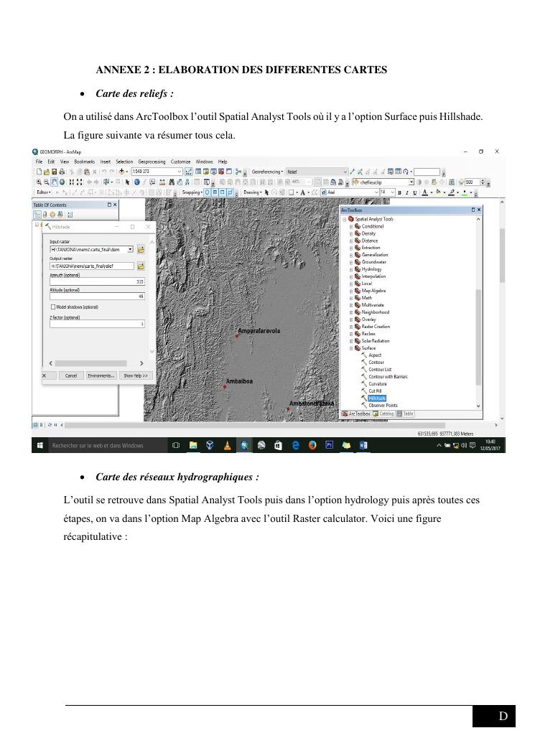Select the Pan hand tool

(55, 182)
